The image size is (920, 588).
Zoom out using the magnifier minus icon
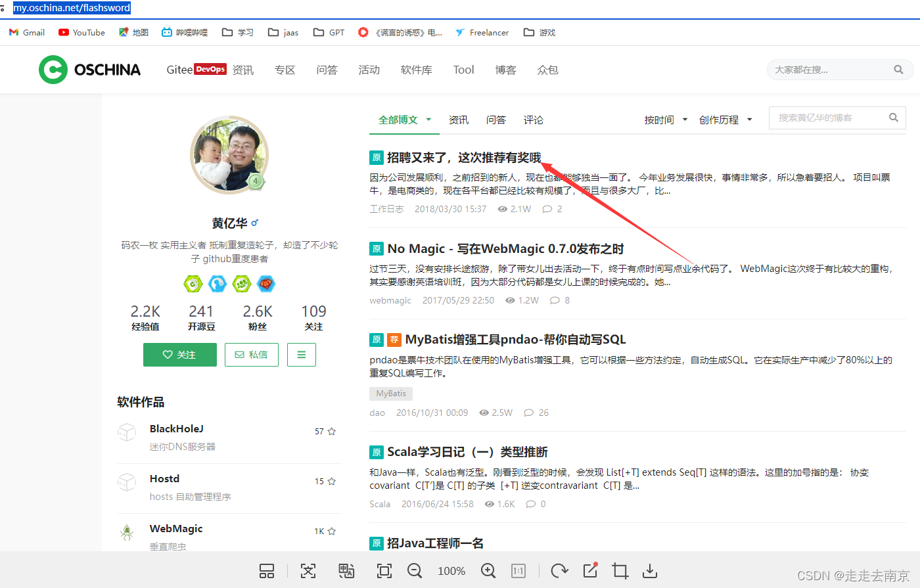(415, 570)
